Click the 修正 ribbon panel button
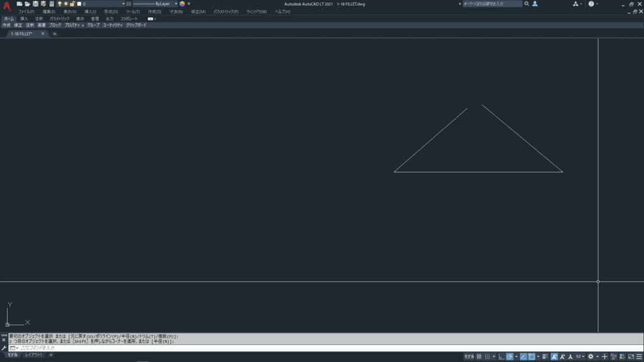The image size is (644, 362). point(18,25)
